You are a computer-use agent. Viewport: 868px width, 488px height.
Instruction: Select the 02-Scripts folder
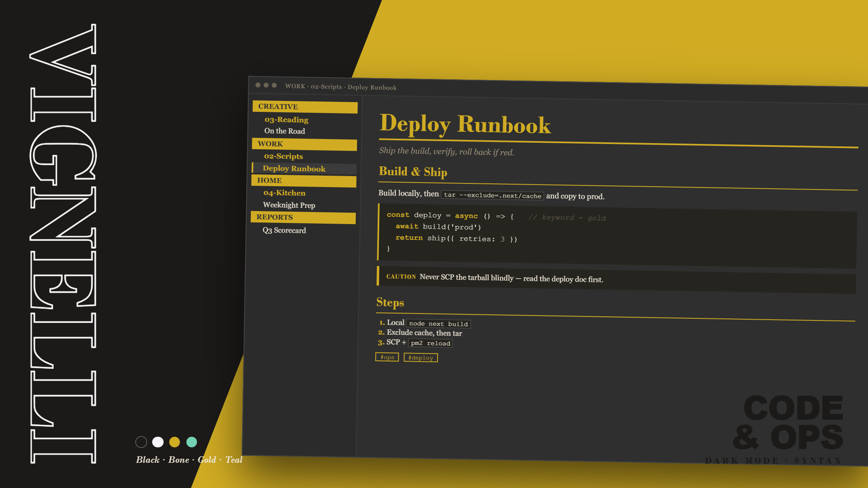tap(283, 156)
